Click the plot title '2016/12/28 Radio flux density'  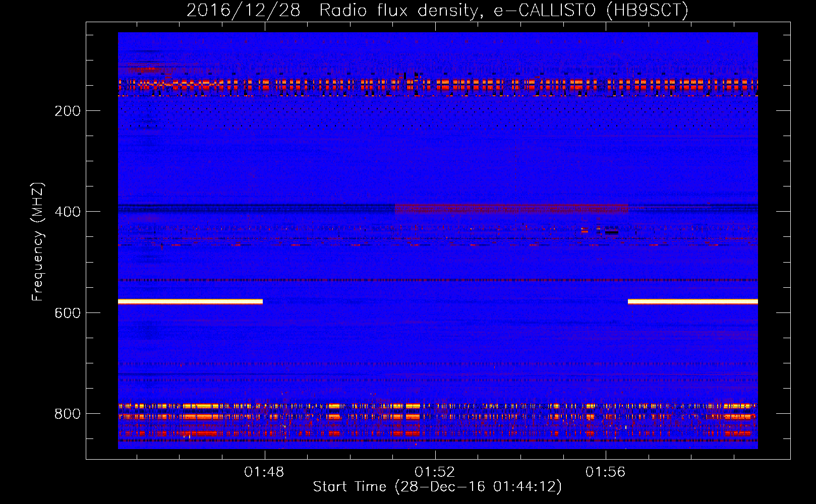(331, 10)
